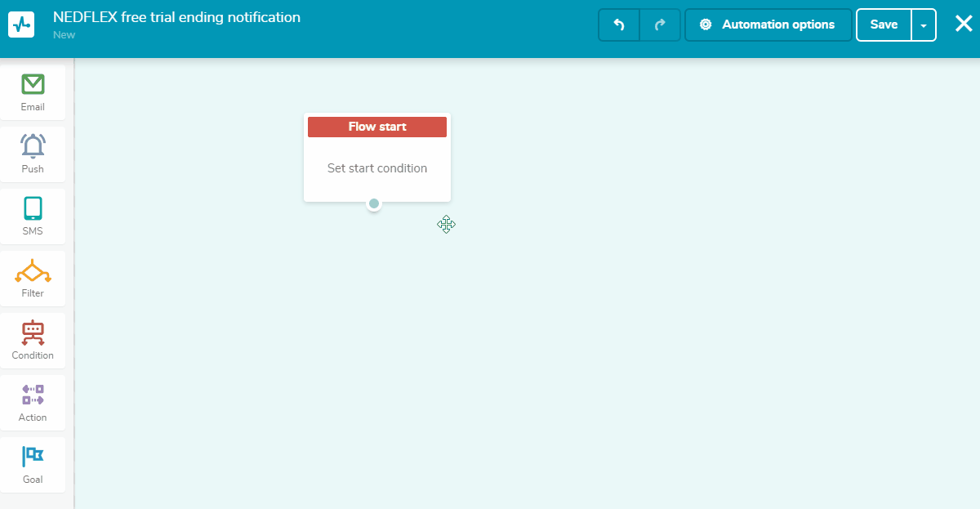Screen dimensions: 980x509
Task: Select the Push notification block
Action: (33, 154)
